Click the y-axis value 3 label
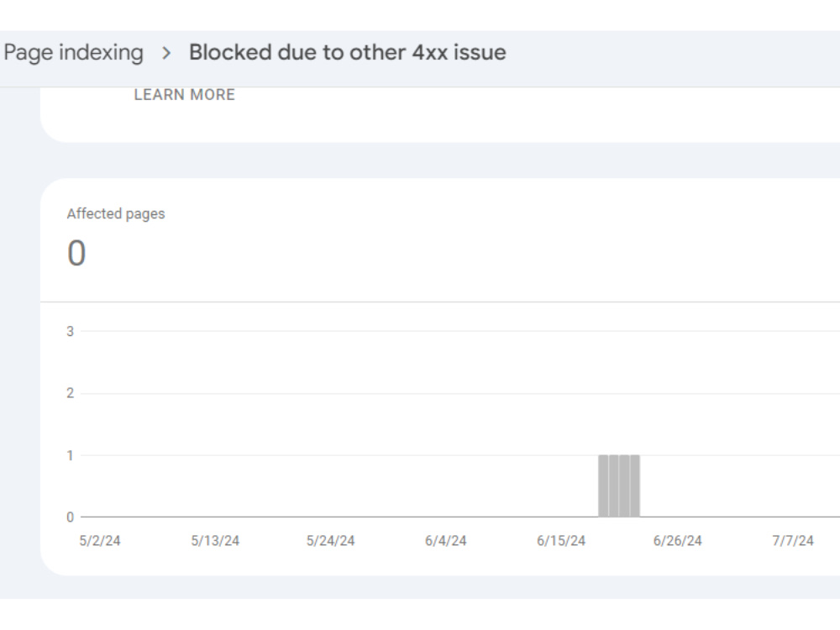 71,331
